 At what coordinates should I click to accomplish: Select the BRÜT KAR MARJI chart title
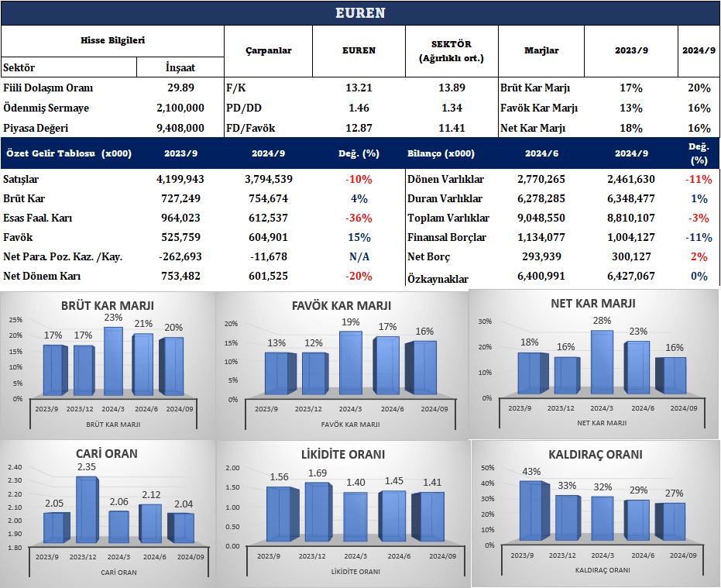[x=108, y=305]
